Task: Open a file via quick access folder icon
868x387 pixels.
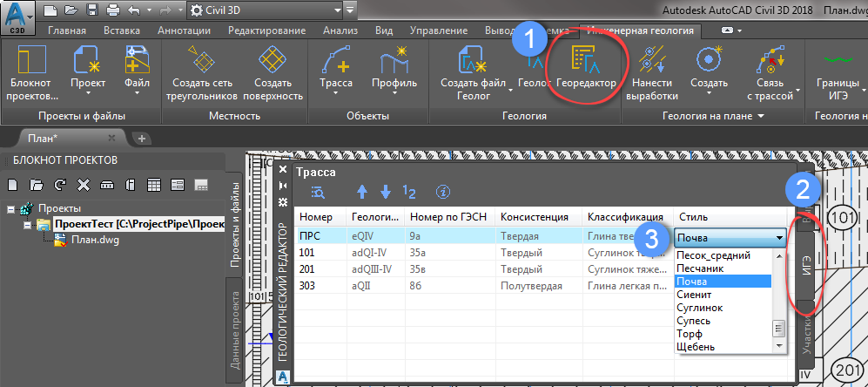Action: 71,10
